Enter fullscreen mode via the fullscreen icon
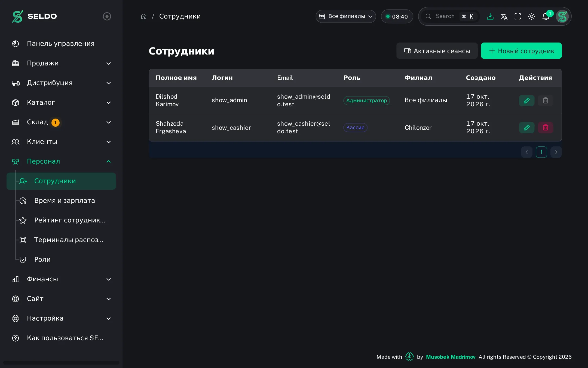The image size is (588, 368). tap(518, 16)
